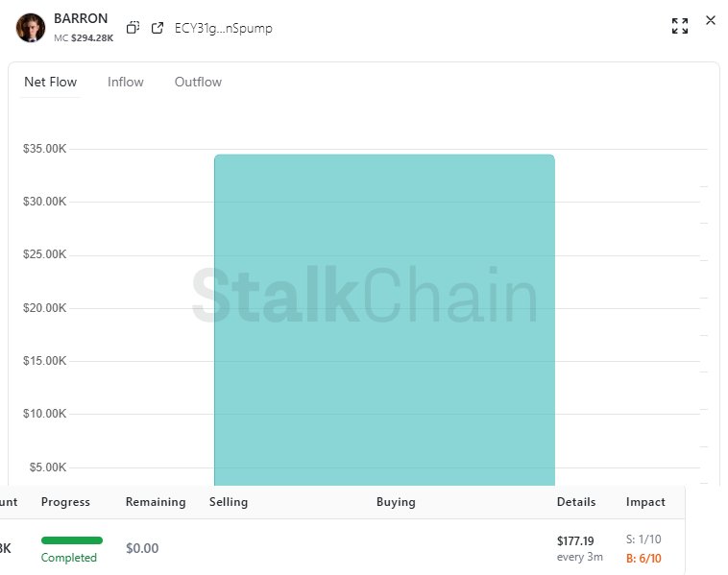Image resolution: width=728 pixels, height=575 pixels.
Task: Open token in external explorer link
Action: click(158, 28)
